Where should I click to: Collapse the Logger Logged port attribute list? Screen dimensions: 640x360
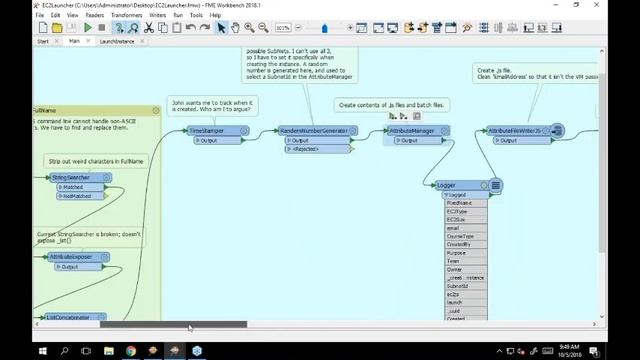pyautogui.click(x=446, y=195)
